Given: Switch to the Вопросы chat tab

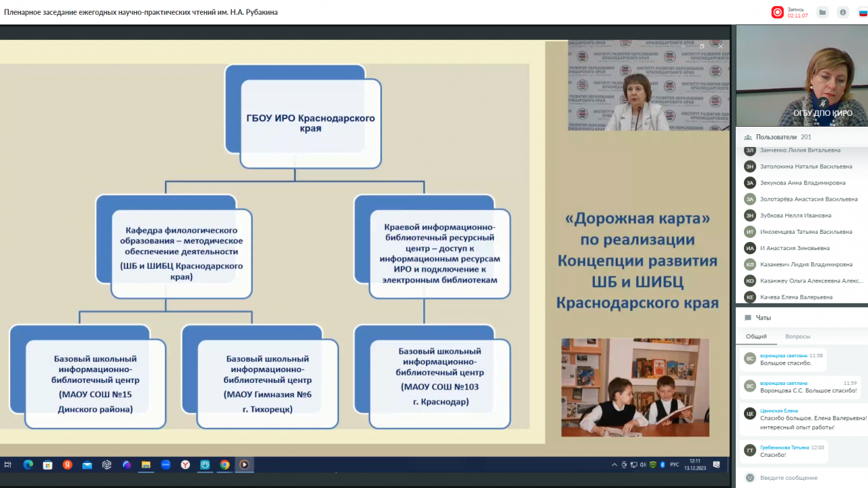Looking at the screenshot, I should (x=797, y=336).
